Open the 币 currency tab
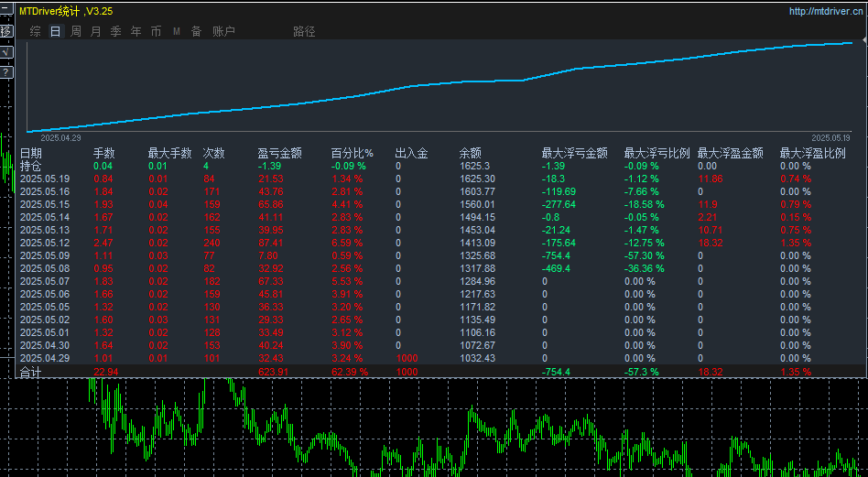This screenshot has height=477, width=868. coord(156,31)
